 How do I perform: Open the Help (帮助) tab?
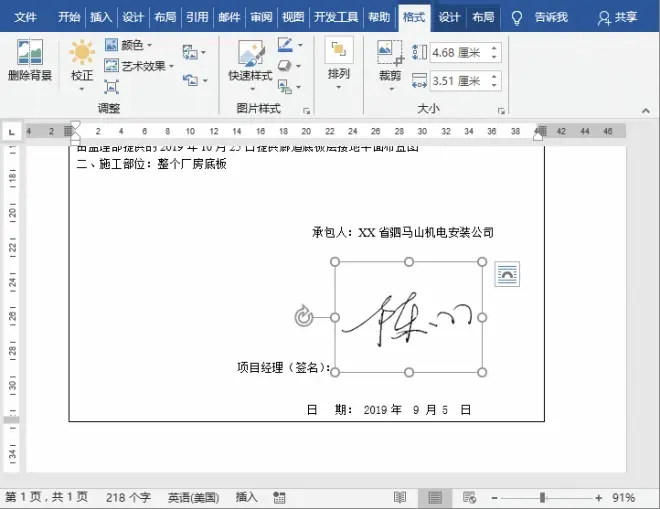click(x=379, y=17)
